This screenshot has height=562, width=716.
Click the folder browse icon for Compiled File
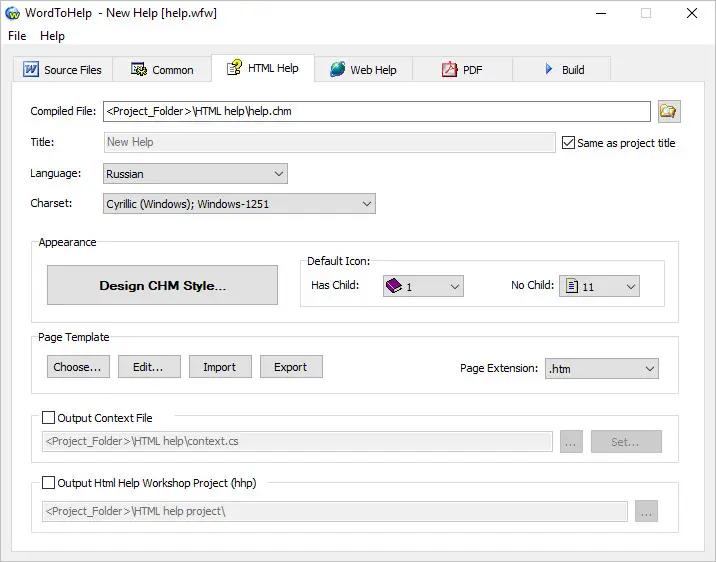[x=668, y=112]
